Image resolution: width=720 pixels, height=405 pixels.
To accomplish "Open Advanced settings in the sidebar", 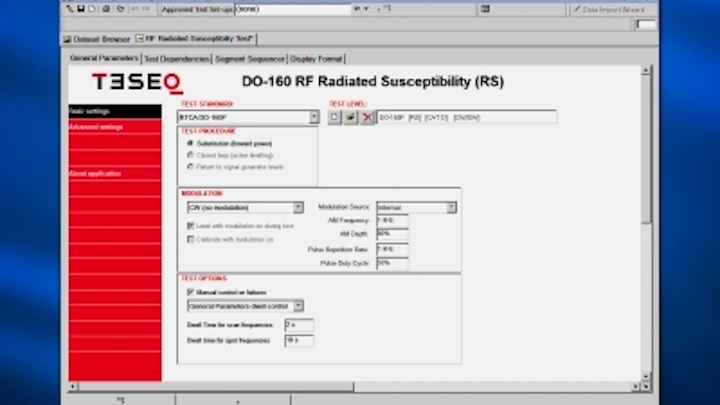I will 115,127.
